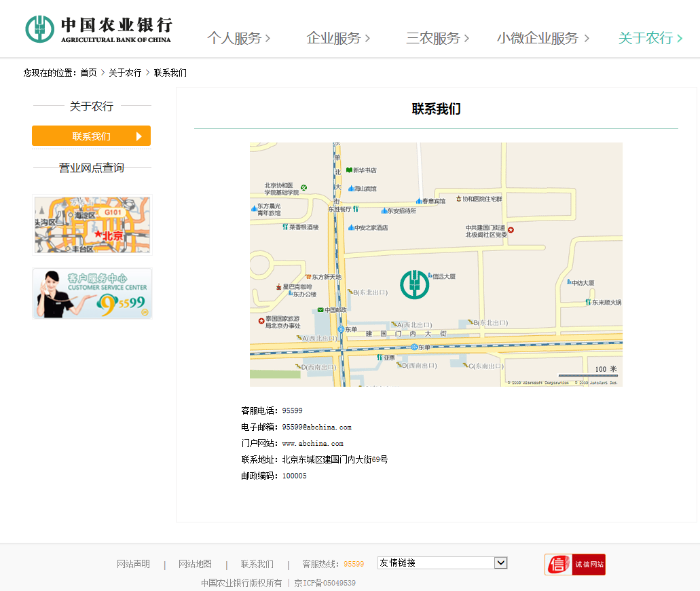The image size is (700, 591).
Task: Click the 京ICP备05049539 registration text
Action: tap(325, 583)
